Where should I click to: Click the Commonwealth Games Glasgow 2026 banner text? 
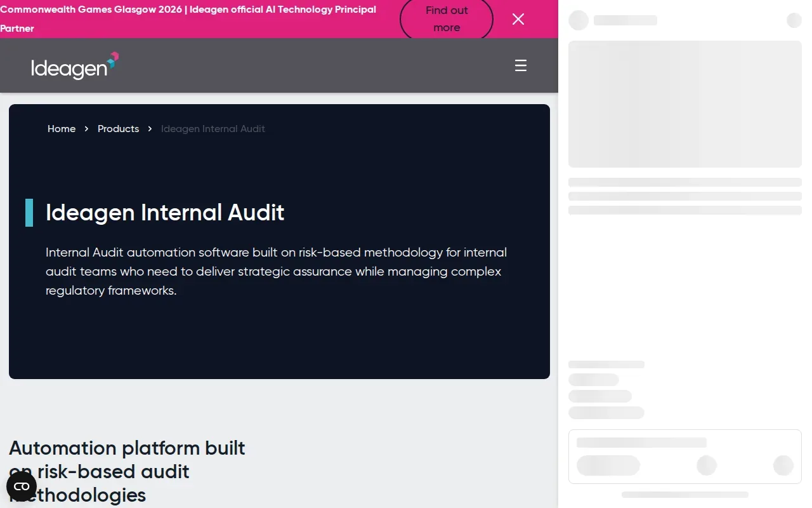(x=188, y=19)
